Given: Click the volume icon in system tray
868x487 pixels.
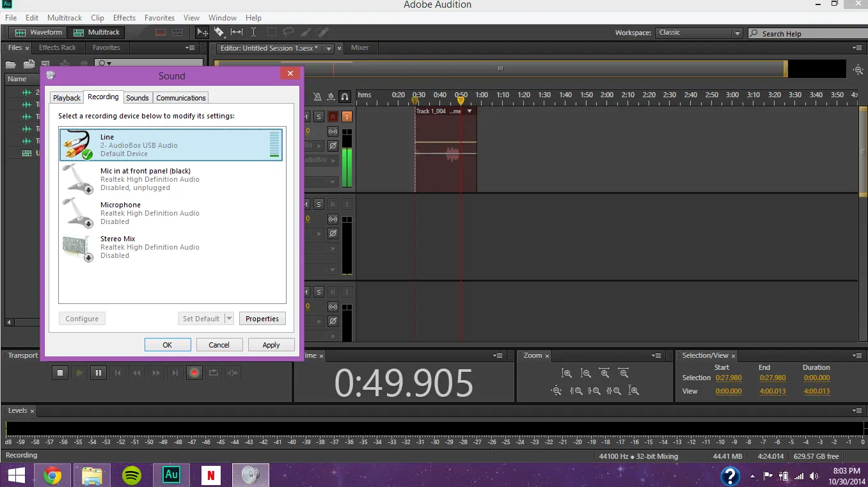Looking at the screenshot, I should [x=814, y=475].
